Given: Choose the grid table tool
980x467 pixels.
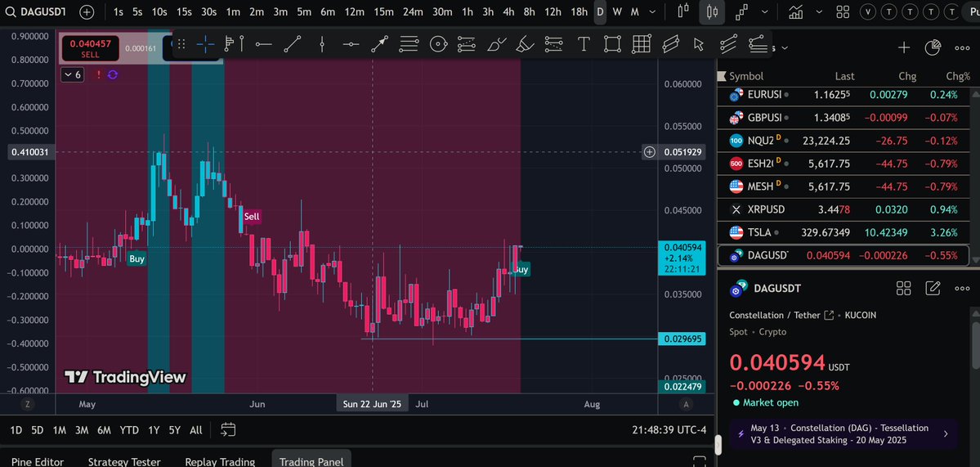Looking at the screenshot, I should point(642,44).
